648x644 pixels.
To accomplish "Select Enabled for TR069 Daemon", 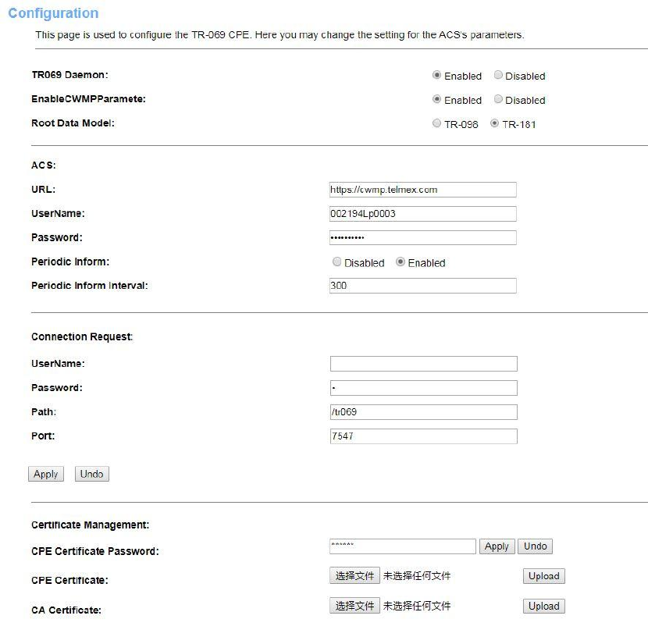I will click(436, 75).
